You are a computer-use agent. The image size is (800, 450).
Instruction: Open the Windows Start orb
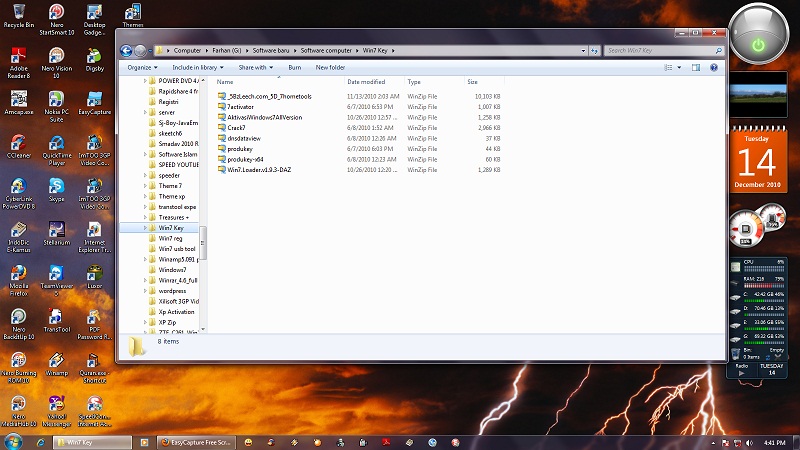pos(13,442)
